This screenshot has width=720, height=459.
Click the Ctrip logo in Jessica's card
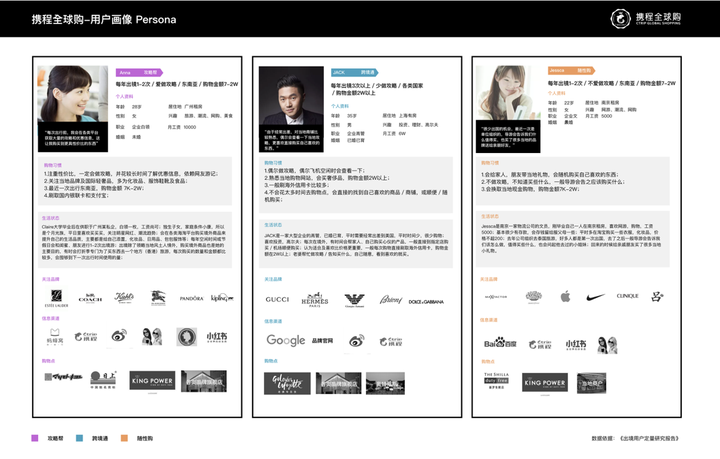tap(540, 344)
